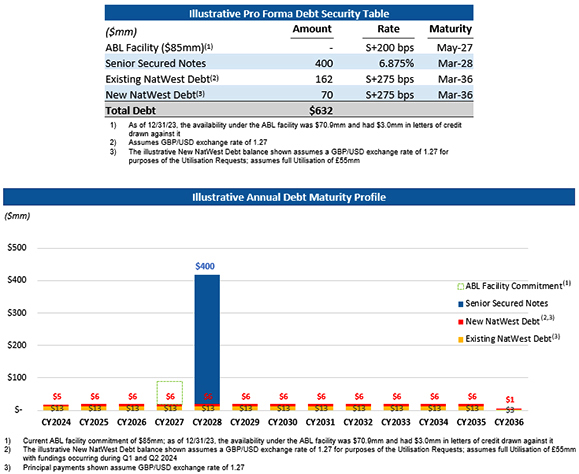Click the Total Debt row label
Image resolution: width=579 pixels, height=474 pixels.
click(x=130, y=110)
